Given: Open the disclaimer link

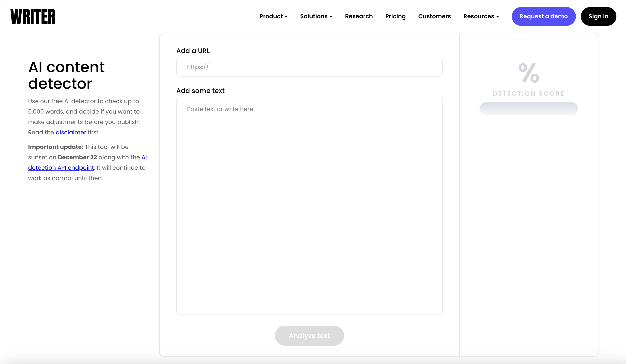Looking at the screenshot, I should [x=71, y=132].
